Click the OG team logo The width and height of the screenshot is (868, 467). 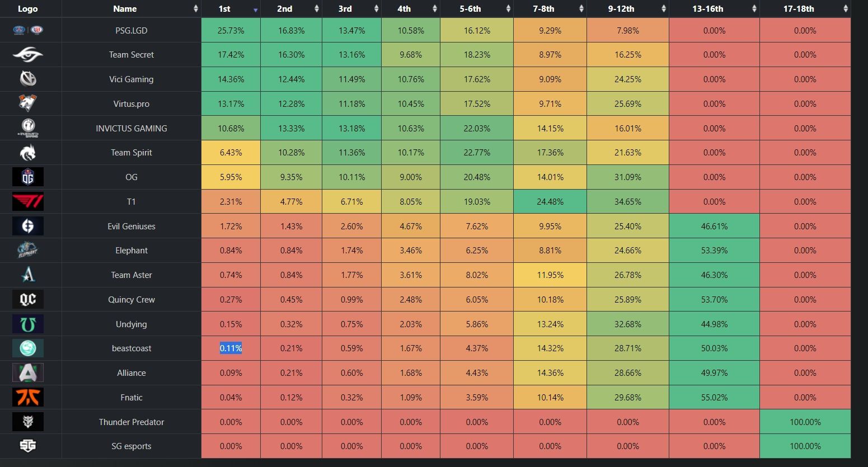coord(28,177)
